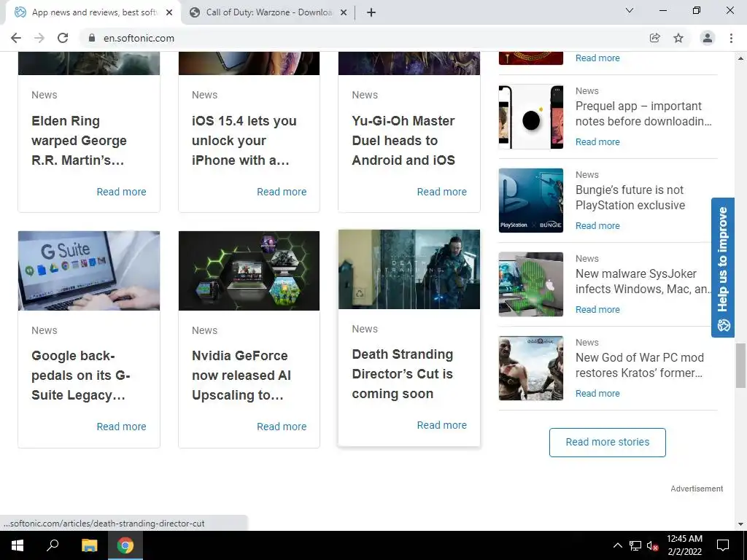Open Help us to improve feedback tab
This screenshot has width=747, height=560.
pyautogui.click(x=723, y=268)
